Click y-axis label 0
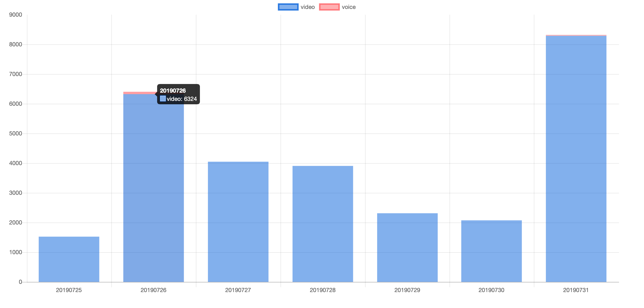 [21, 282]
